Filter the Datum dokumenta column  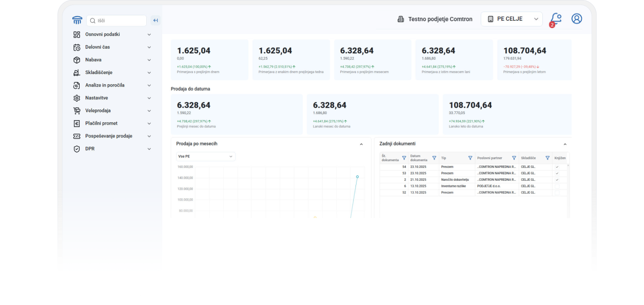pyautogui.click(x=434, y=158)
